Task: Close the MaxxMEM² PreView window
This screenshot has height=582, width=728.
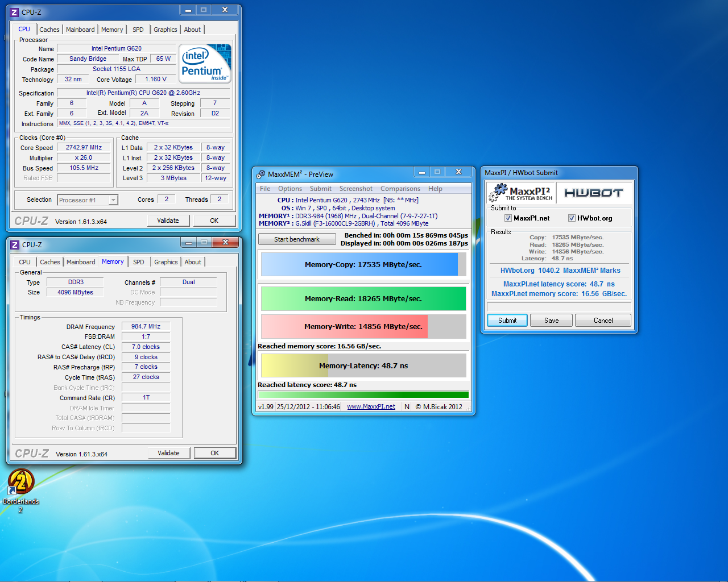Action: 458,172
